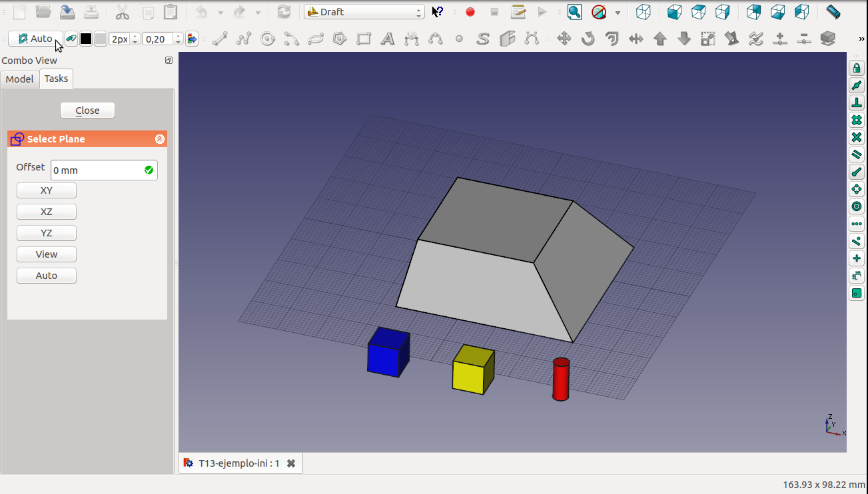Set view to axonometric cube
The width and height of the screenshot is (868, 494).
point(643,12)
